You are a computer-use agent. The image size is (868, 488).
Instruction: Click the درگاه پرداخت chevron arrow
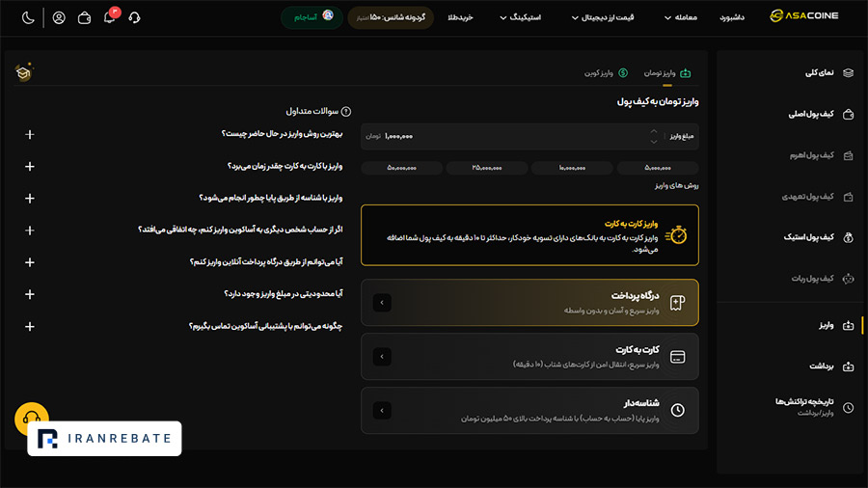click(382, 303)
